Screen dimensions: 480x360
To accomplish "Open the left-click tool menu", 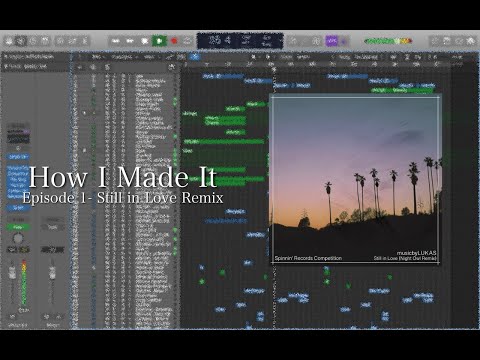I will pyautogui.click(x=253, y=57).
